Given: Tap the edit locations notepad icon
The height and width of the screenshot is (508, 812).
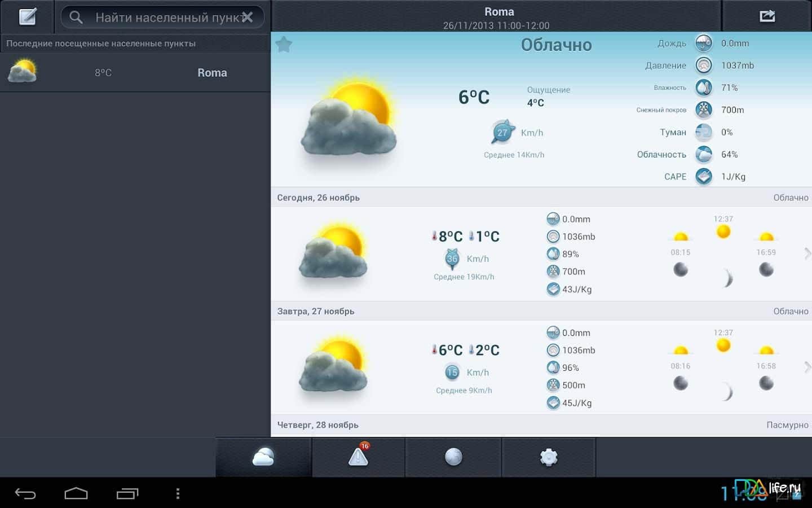Looking at the screenshot, I should [x=27, y=17].
